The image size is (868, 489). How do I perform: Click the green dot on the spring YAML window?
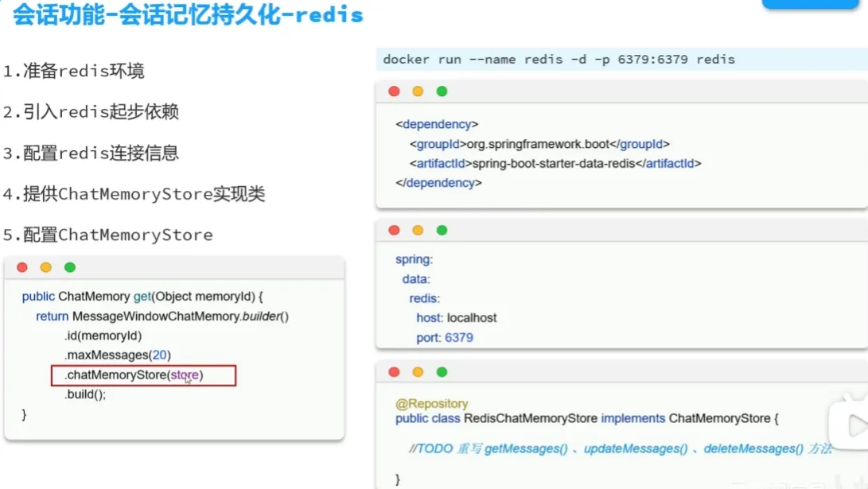tap(442, 231)
